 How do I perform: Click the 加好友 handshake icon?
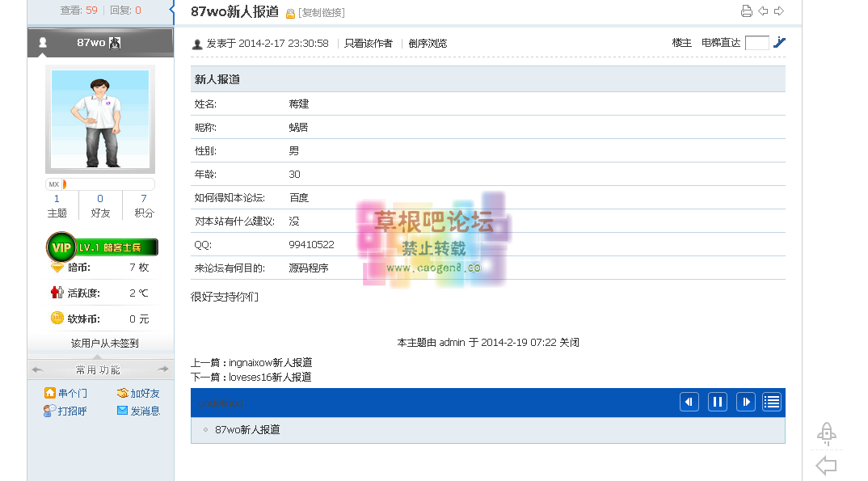tap(122, 394)
